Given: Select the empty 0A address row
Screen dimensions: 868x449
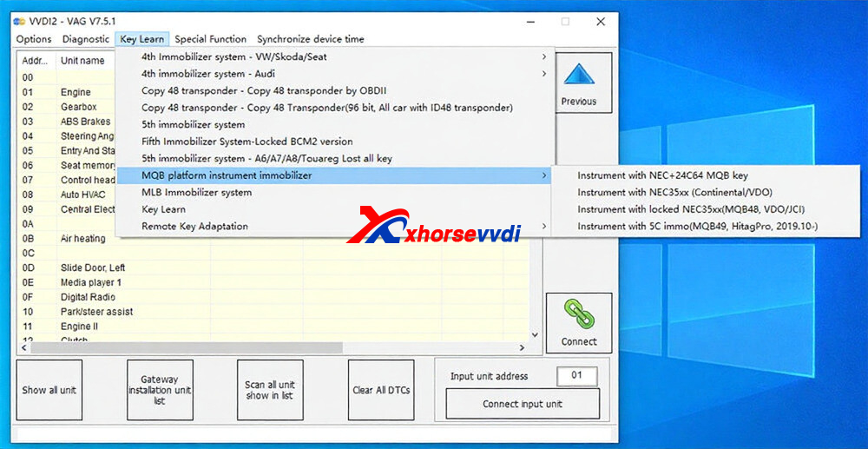Looking at the screenshot, I should tap(67, 224).
